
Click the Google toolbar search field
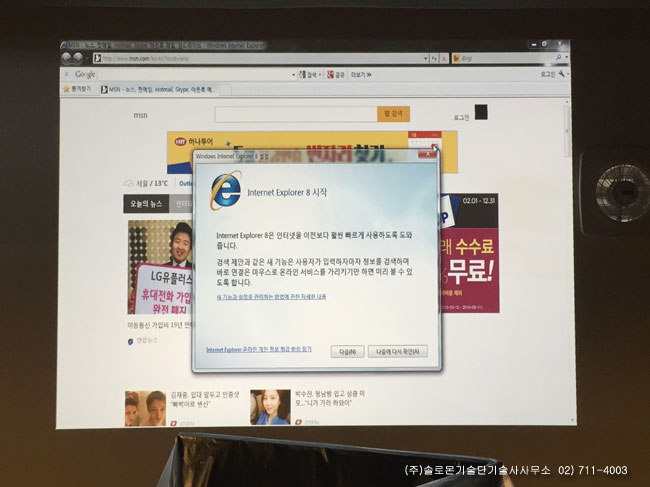(x=195, y=75)
